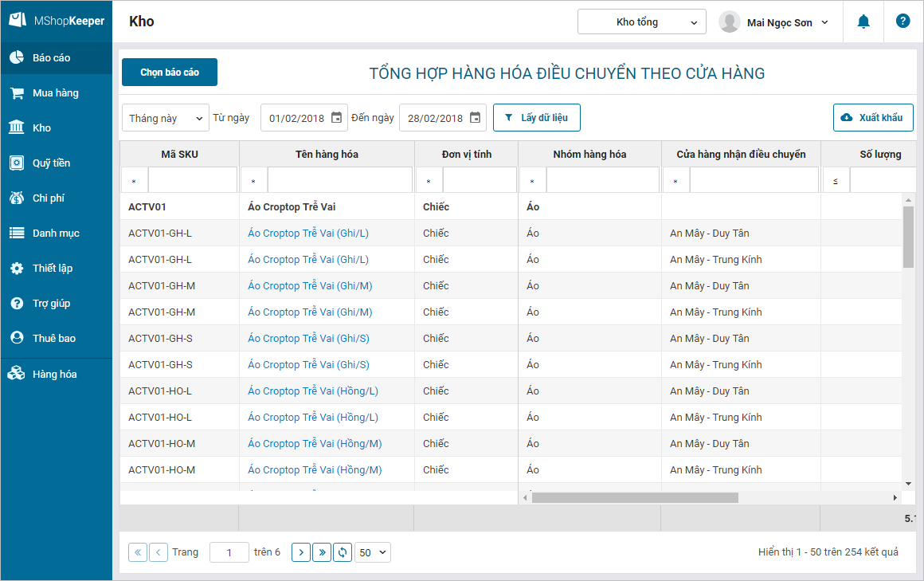The image size is (924, 581).
Task: Select Quỹ tiền in the sidebar
Action: pos(51,163)
